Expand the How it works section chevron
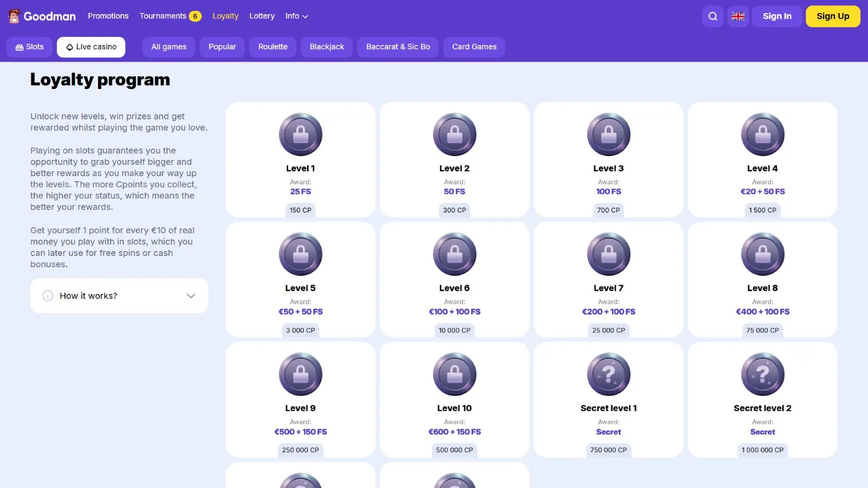 [x=190, y=296]
